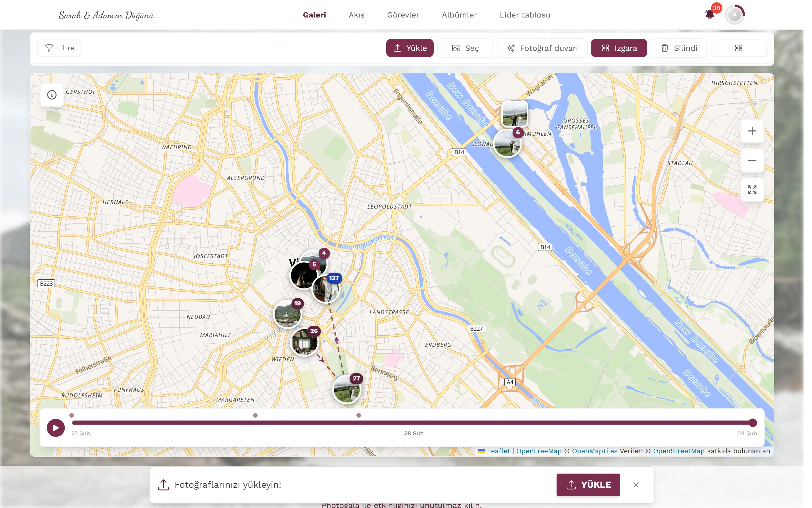
Task: Click the Sarah & Adam'ın Düğünü title
Action: [x=106, y=15]
